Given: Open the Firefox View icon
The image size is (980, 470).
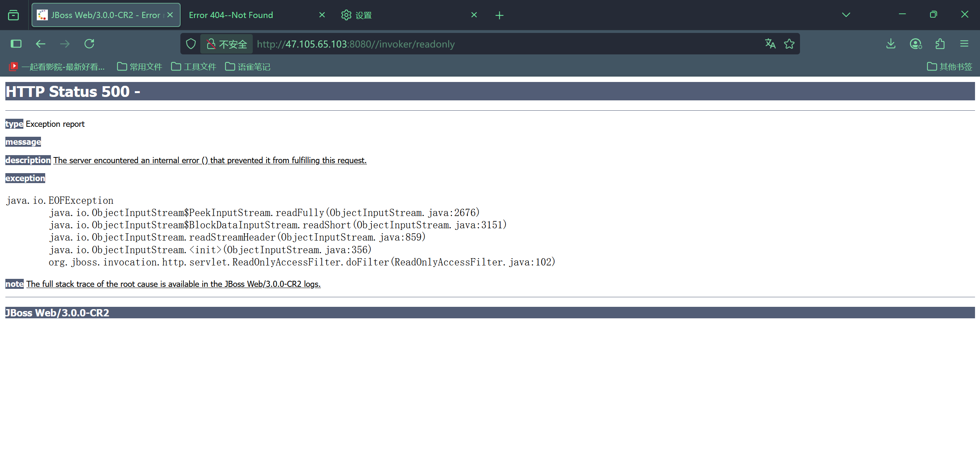Looking at the screenshot, I should (x=13, y=15).
